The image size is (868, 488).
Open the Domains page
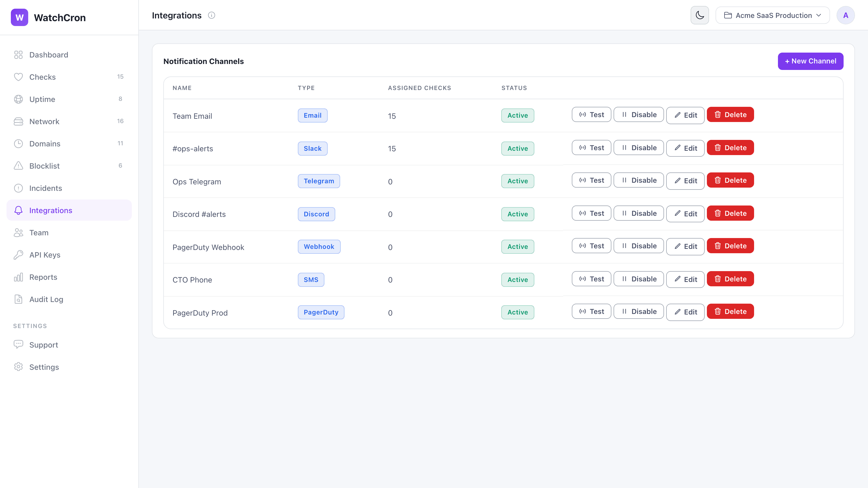pyautogui.click(x=69, y=144)
